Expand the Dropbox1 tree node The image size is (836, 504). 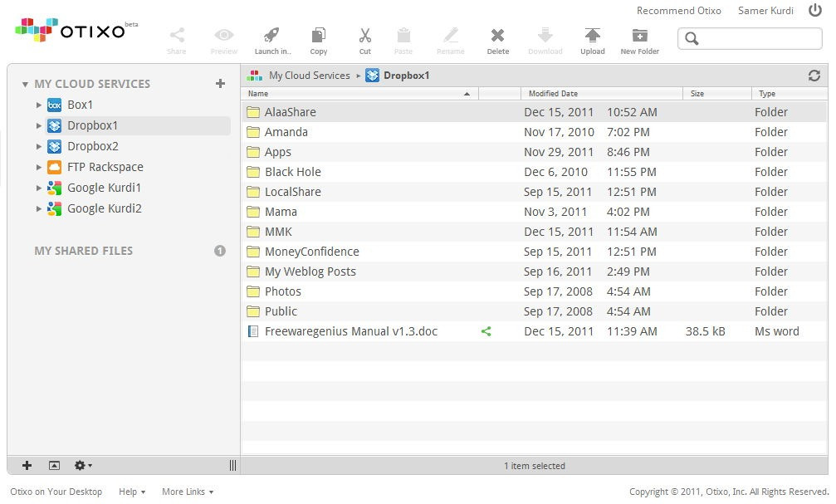click(x=38, y=126)
